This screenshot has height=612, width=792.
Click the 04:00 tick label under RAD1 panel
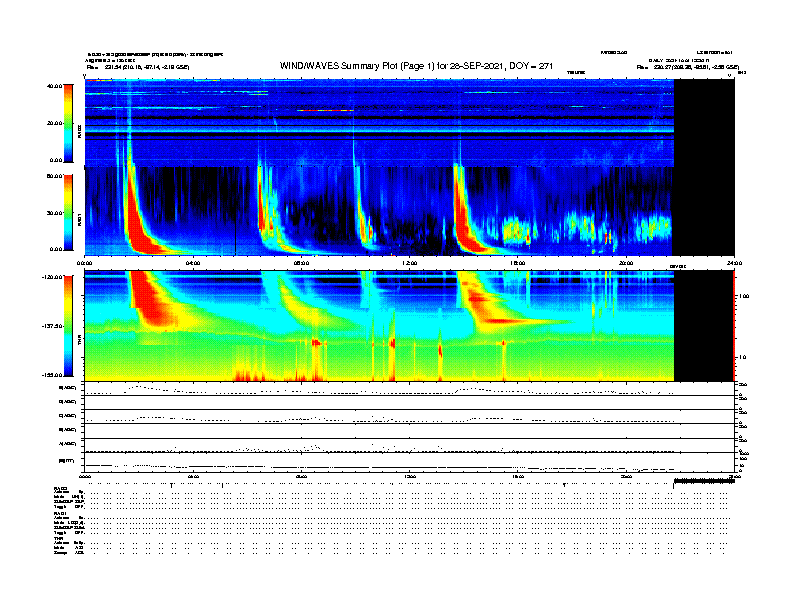[193, 263]
